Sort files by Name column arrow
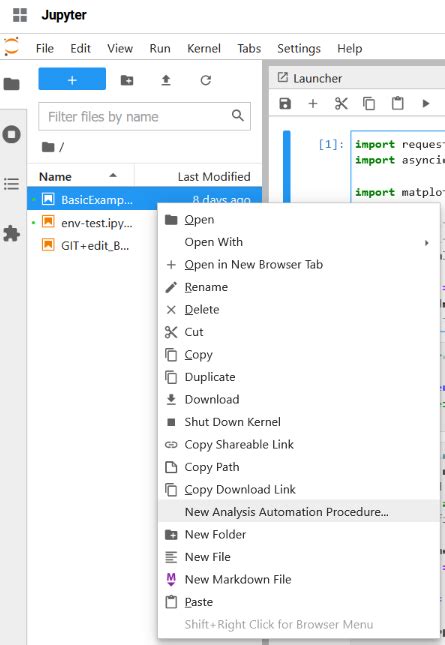 [x=113, y=176]
